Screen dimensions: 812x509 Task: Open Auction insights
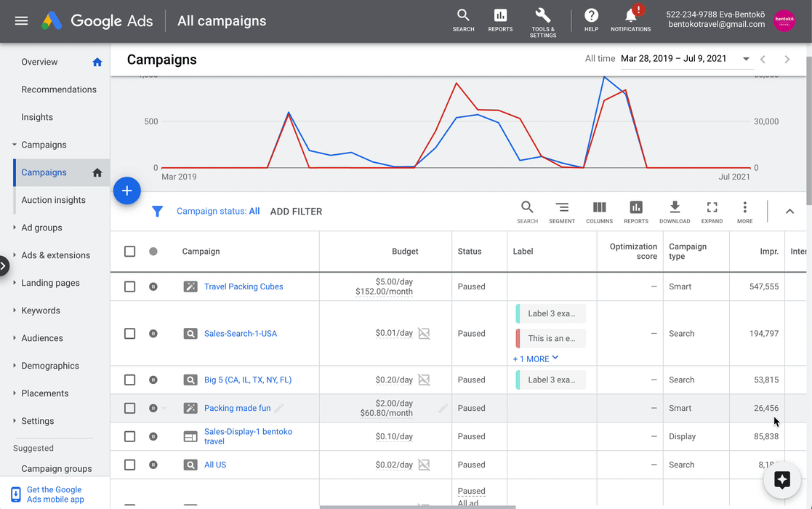(53, 200)
